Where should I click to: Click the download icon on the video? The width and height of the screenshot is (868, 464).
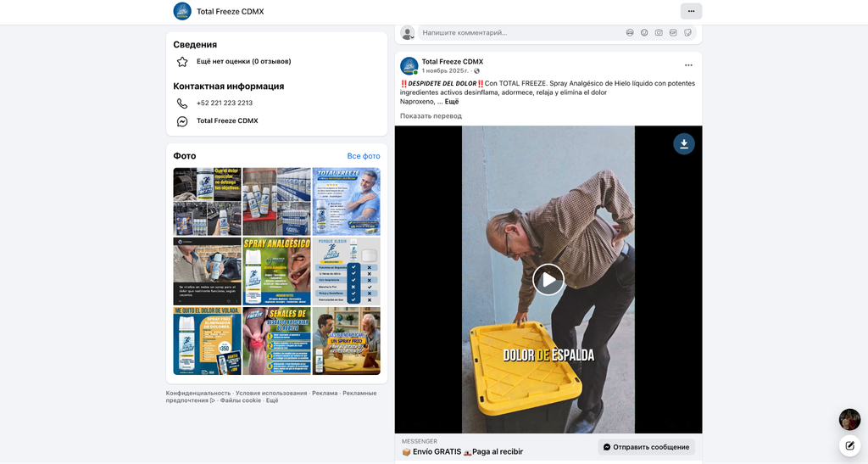(684, 144)
